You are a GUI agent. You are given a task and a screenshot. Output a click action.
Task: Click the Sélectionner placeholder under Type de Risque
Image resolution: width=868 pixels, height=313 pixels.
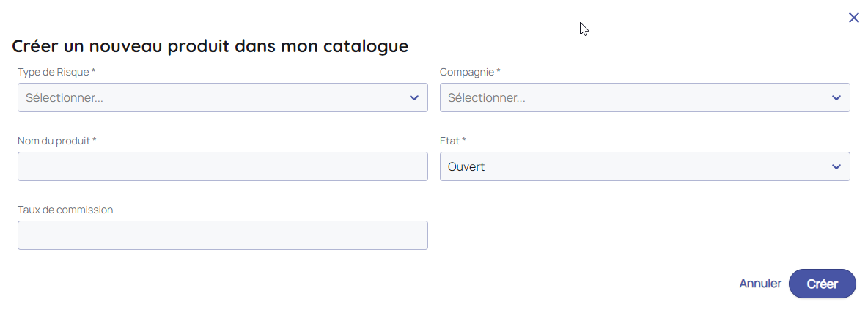click(65, 97)
